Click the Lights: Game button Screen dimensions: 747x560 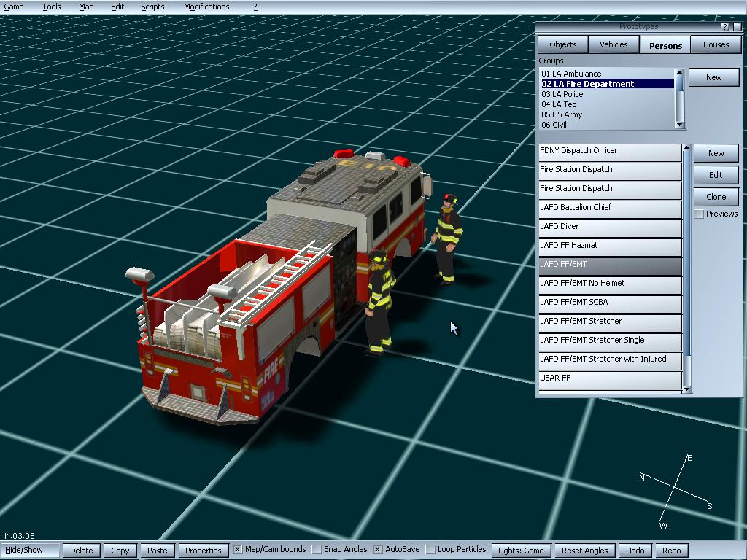tap(521, 551)
